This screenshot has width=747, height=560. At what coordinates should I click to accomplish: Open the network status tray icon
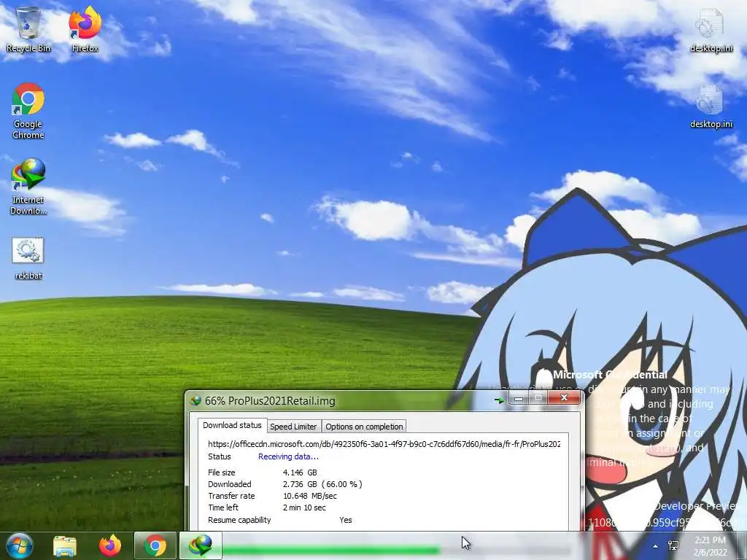[x=673, y=545]
